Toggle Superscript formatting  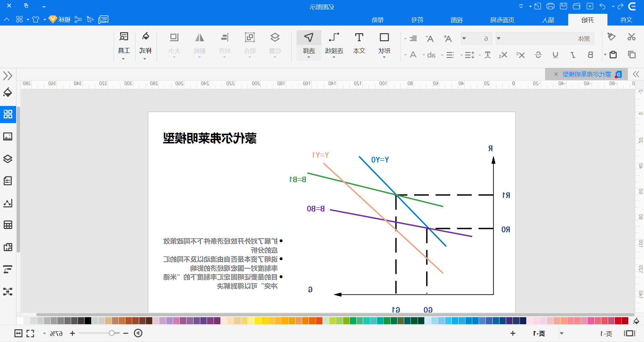click(x=521, y=55)
